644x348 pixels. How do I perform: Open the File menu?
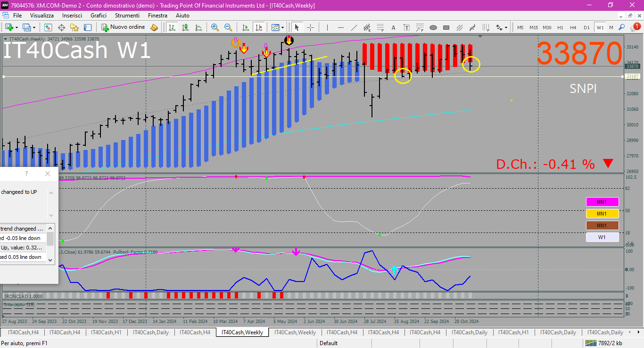pyautogui.click(x=17, y=16)
